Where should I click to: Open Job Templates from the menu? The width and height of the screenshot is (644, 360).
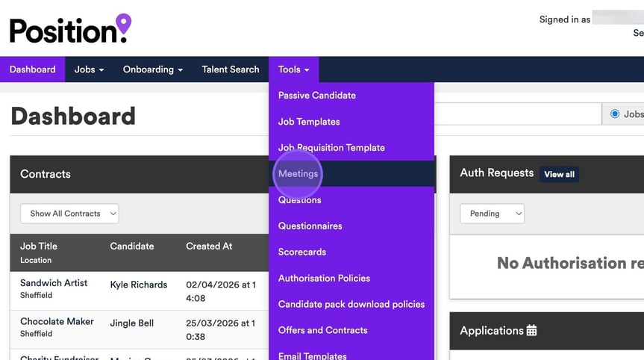tap(309, 122)
